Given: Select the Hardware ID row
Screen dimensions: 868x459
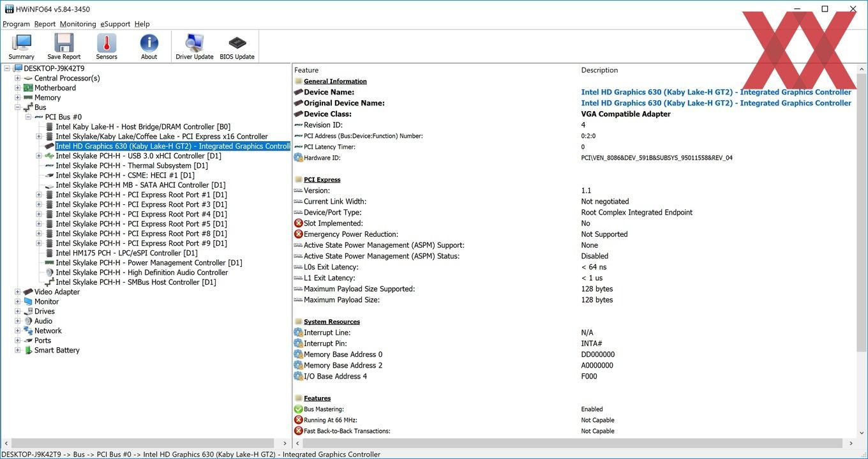Looking at the screenshot, I should 575,158.
